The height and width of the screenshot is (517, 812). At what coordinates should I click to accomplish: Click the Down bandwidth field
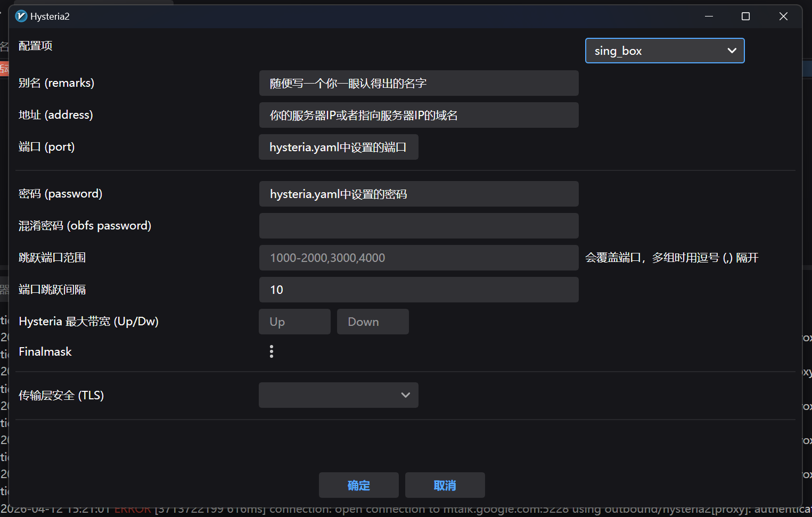pyautogui.click(x=373, y=322)
